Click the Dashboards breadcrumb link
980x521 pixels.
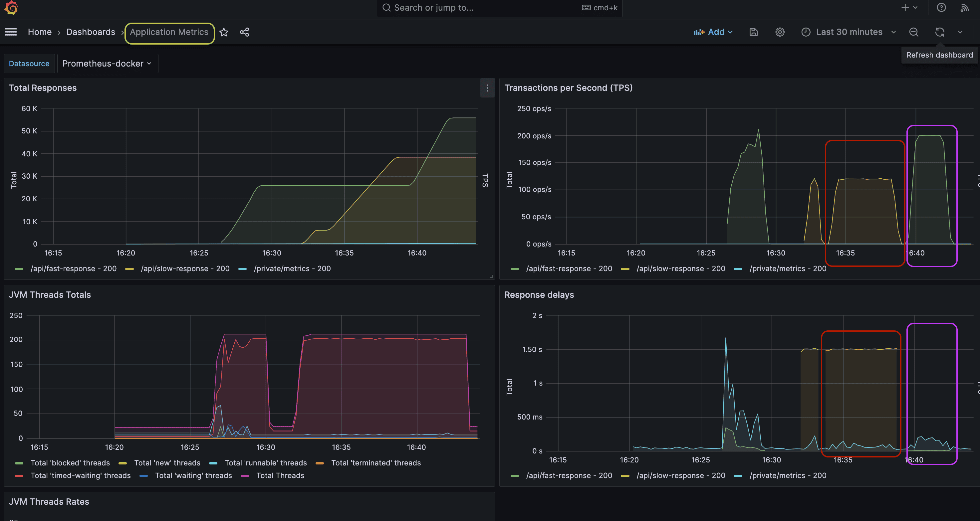tap(91, 32)
